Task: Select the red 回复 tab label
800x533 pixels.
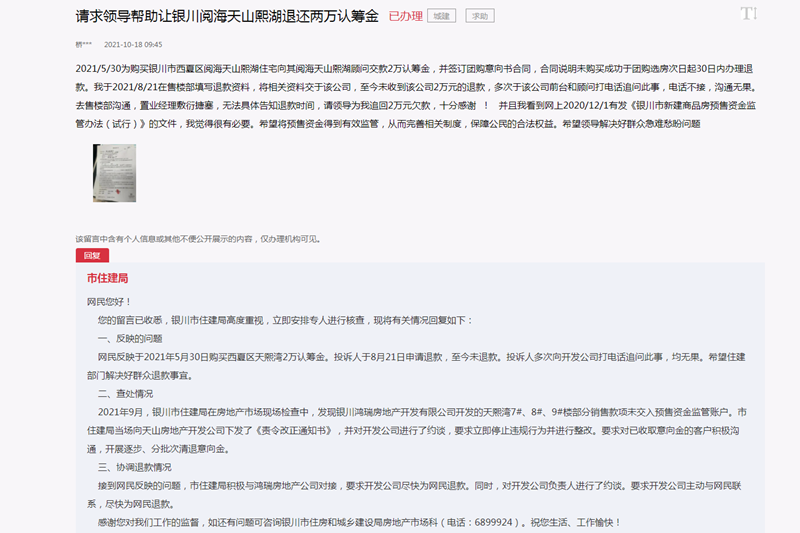Action: (x=91, y=256)
